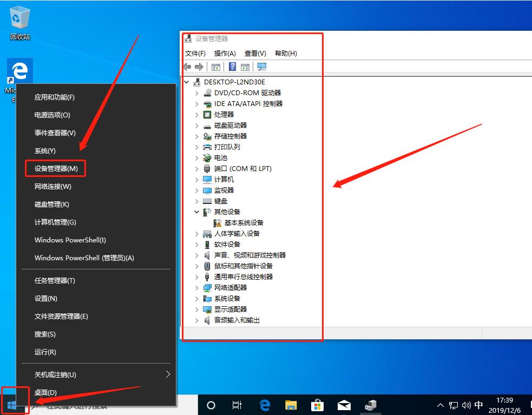Expand the DVD/CD-ROM 驱动器 node
This screenshot has width=532, height=415.
tap(197, 93)
